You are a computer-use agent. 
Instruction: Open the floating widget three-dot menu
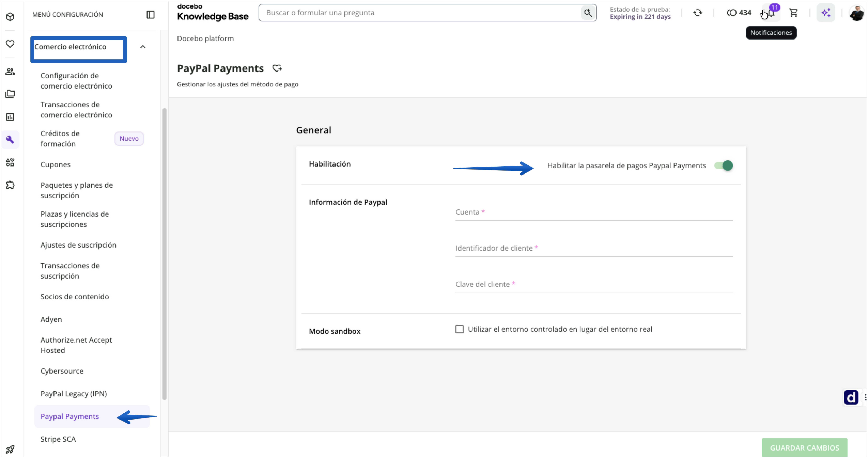[x=865, y=397]
